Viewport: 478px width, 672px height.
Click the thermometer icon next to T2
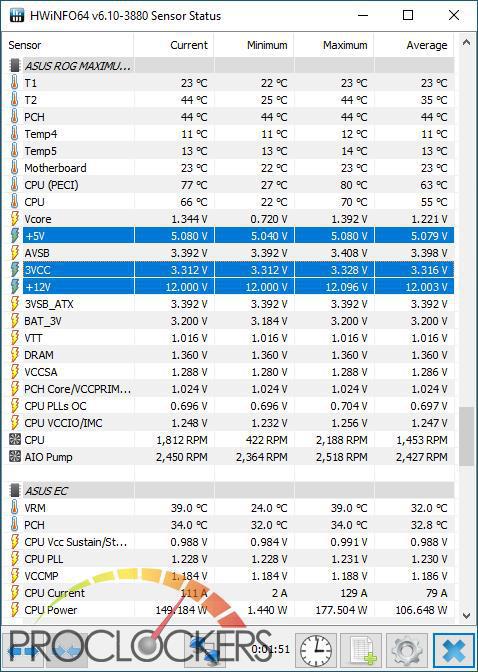click(15, 100)
